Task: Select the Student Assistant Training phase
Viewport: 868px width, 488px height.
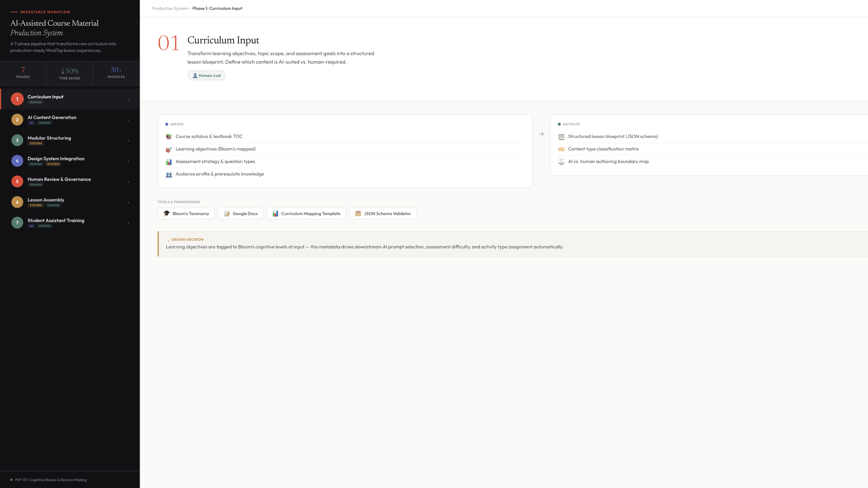Action: (x=56, y=221)
